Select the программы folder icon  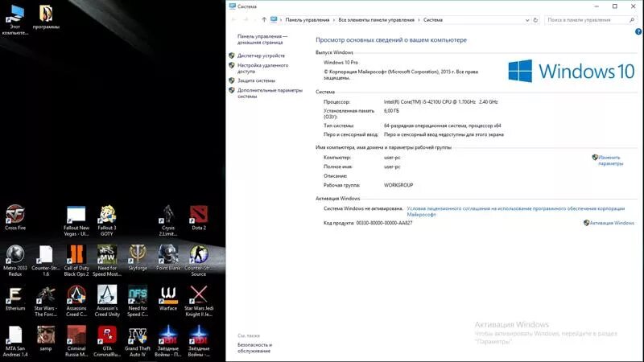pyautogui.click(x=46, y=16)
